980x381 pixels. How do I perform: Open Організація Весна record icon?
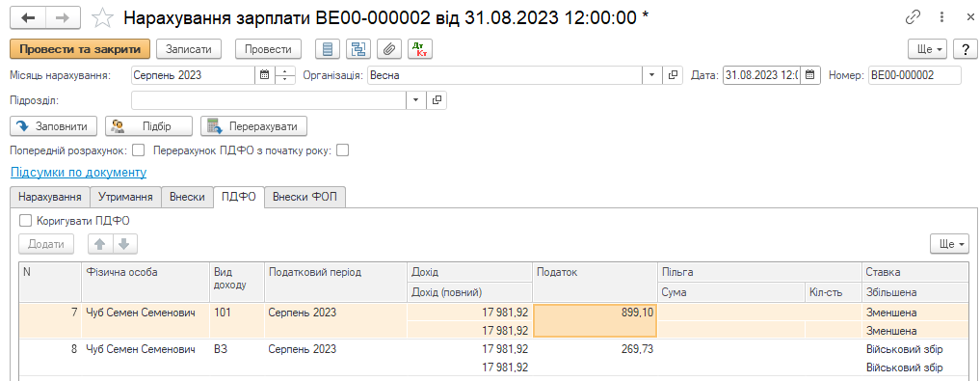[673, 75]
